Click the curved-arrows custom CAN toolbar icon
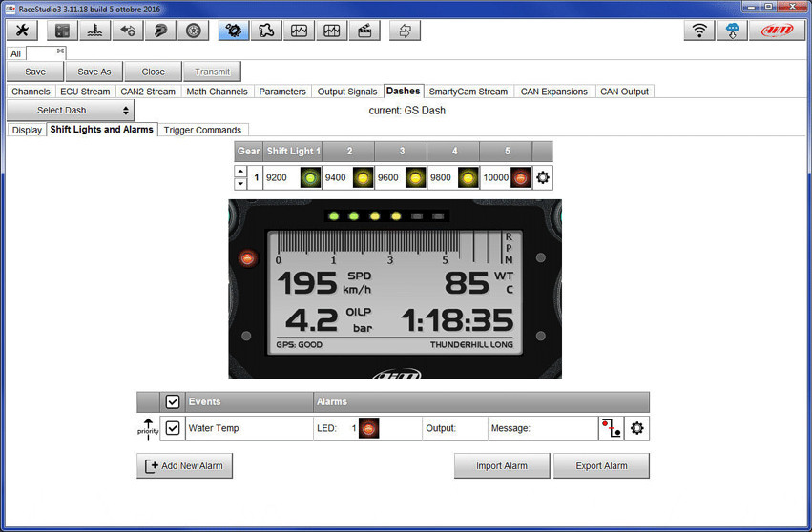 [405, 31]
